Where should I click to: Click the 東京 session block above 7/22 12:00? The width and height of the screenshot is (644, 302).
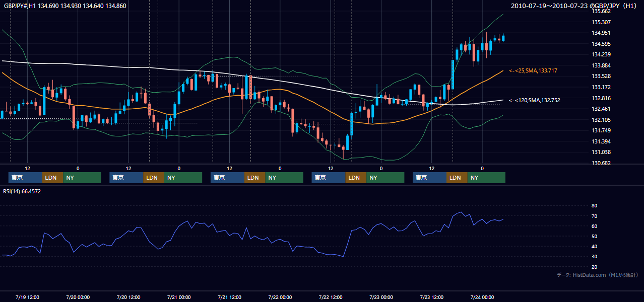point(329,178)
